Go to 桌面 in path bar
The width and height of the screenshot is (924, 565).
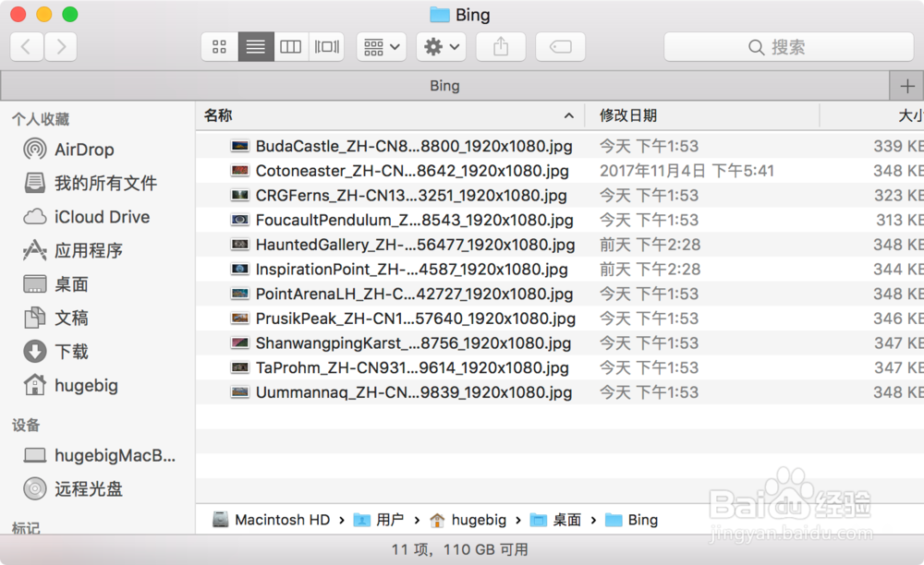click(555, 520)
